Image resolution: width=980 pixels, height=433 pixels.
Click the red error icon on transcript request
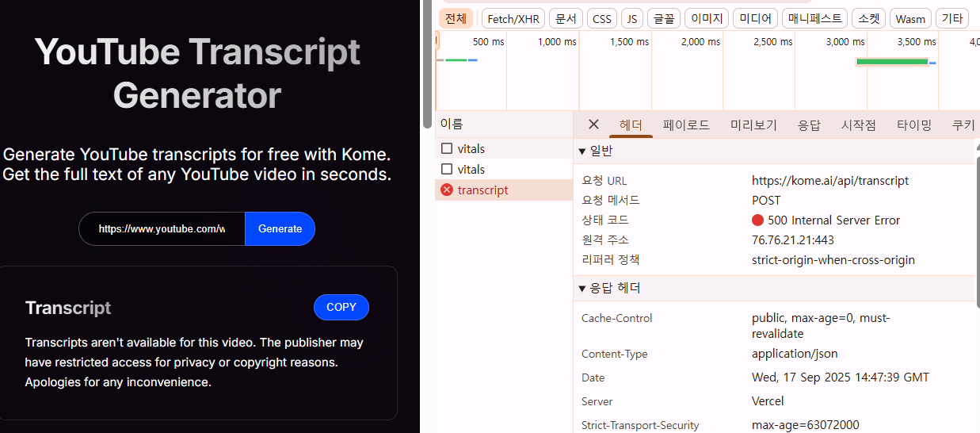pyautogui.click(x=447, y=190)
